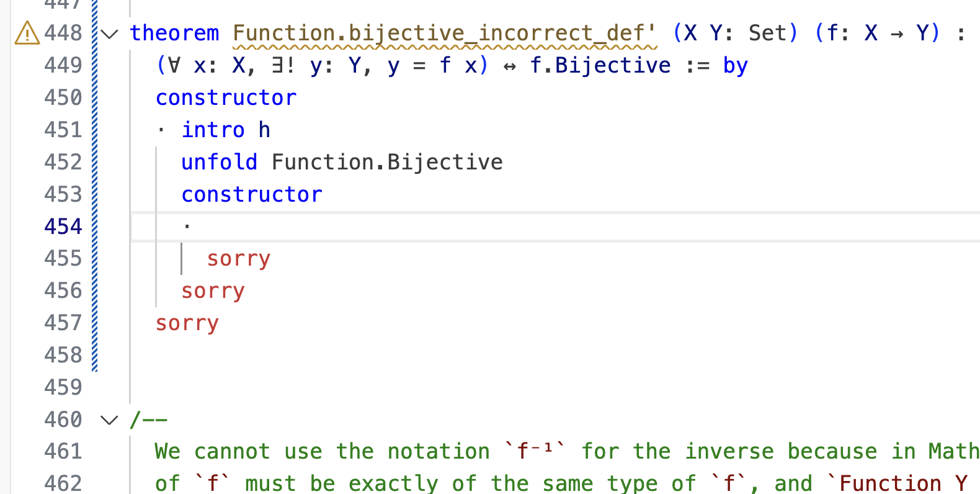
Task: Click 'intro' on line 451
Action: [213, 130]
